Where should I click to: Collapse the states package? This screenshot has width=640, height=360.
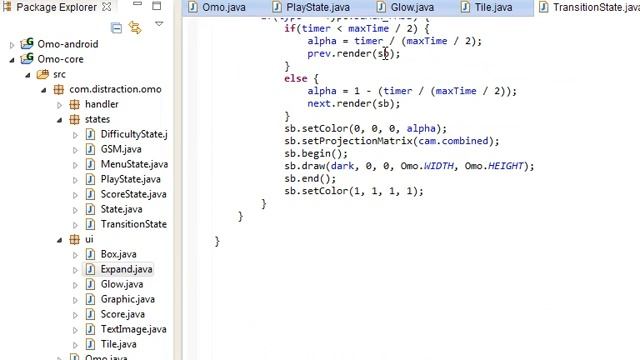click(x=60, y=120)
